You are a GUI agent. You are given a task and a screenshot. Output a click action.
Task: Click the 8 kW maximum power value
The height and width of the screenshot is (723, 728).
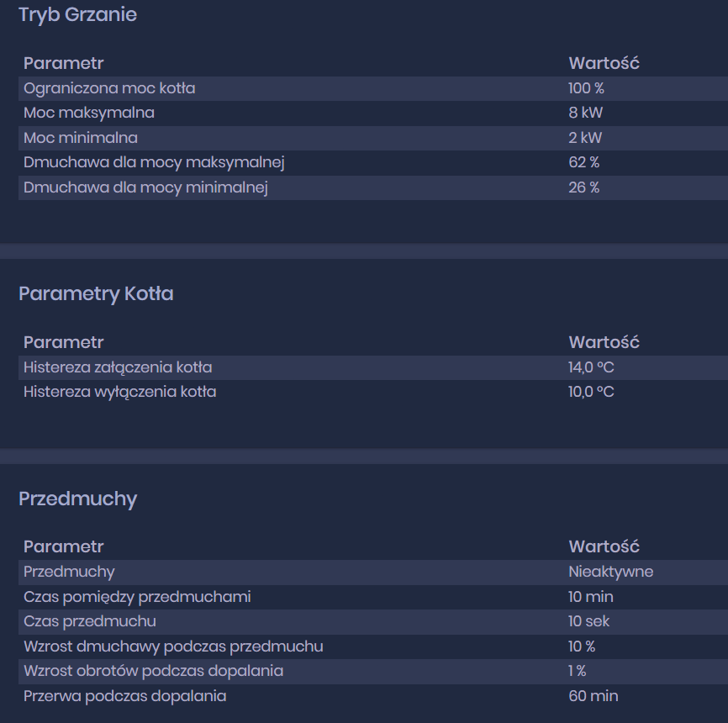[x=585, y=113]
